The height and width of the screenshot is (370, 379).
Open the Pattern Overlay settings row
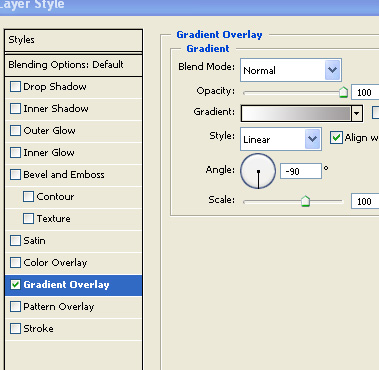point(74,307)
